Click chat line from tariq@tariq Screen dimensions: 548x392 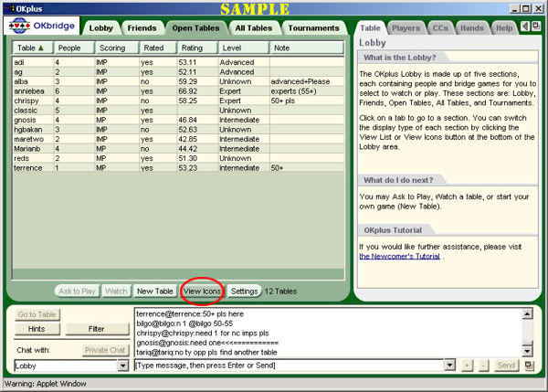tap(206, 353)
